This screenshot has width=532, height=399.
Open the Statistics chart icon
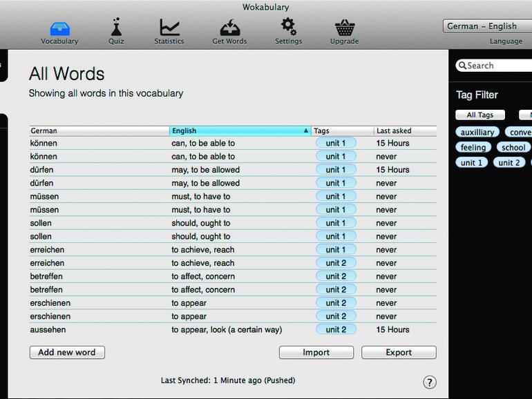tap(169, 27)
